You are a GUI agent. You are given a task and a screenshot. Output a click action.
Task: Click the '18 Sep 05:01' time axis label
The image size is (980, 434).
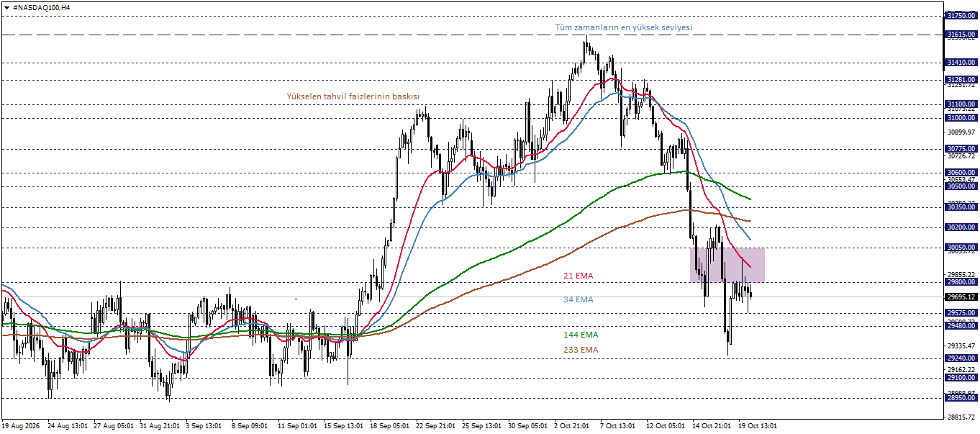pyautogui.click(x=389, y=426)
